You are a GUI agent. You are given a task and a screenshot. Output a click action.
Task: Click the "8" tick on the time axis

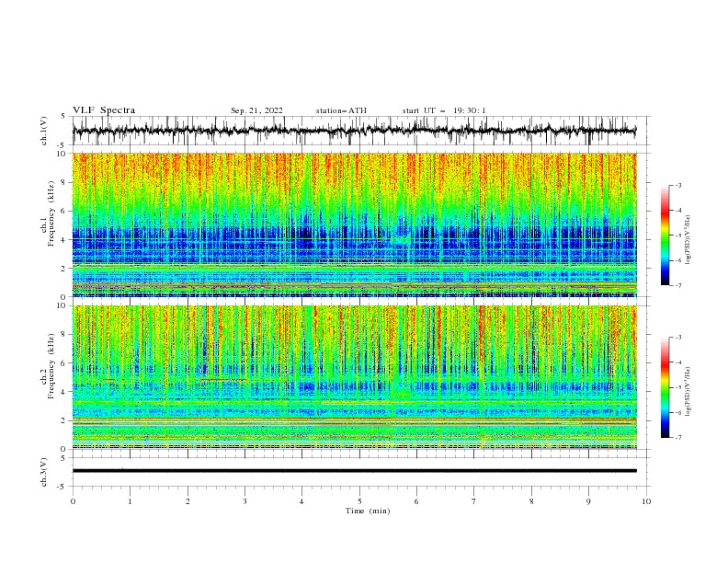(531, 501)
